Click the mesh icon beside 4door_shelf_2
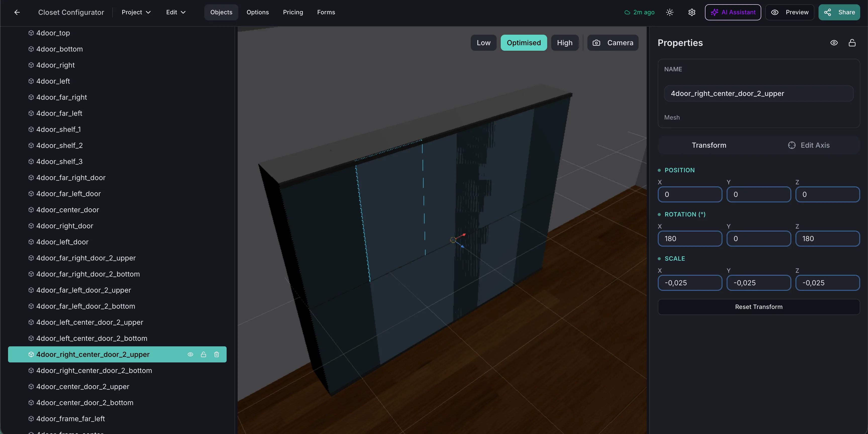 click(x=31, y=146)
